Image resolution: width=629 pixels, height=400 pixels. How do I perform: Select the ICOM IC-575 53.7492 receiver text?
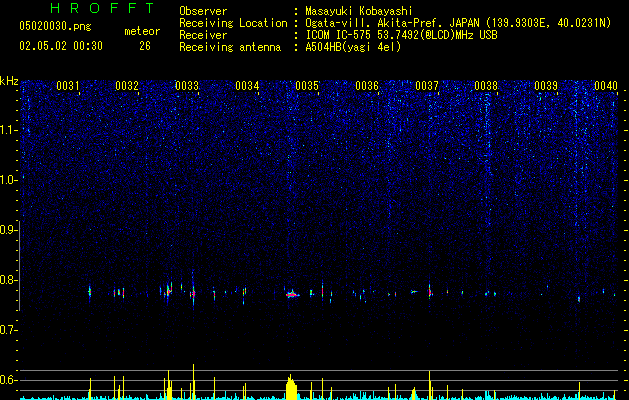point(401,35)
